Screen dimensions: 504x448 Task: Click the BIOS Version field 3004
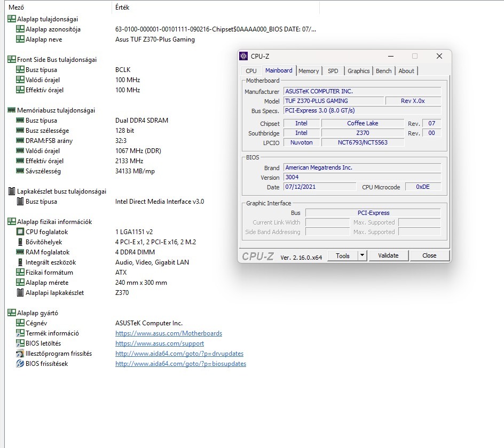362,177
